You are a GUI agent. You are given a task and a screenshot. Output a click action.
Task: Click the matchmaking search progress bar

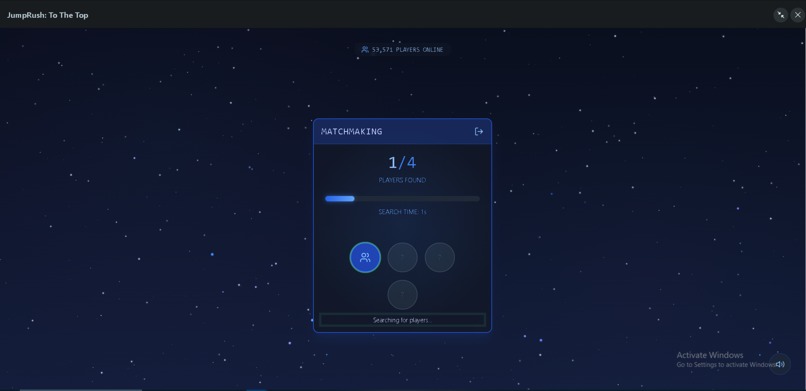402,198
